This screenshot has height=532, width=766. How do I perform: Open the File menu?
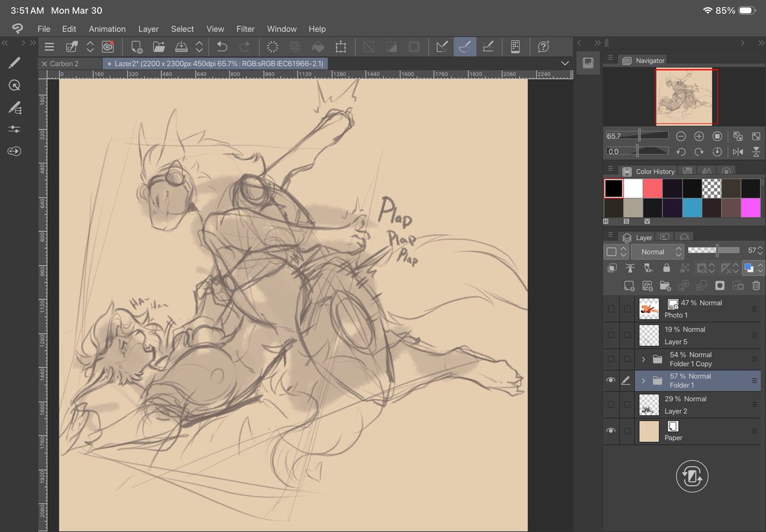[x=43, y=29]
